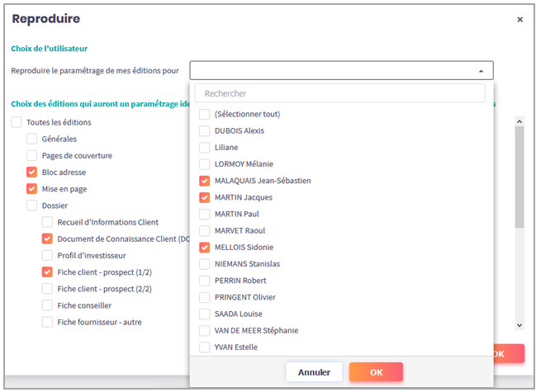Confirm selection with the dropdown OK button

(376, 372)
